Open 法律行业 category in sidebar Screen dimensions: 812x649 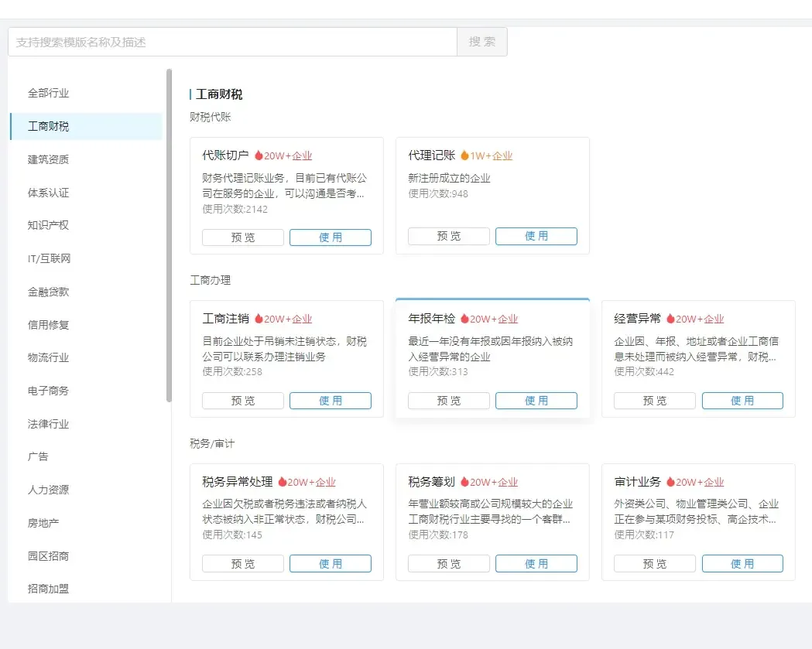click(48, 424)
